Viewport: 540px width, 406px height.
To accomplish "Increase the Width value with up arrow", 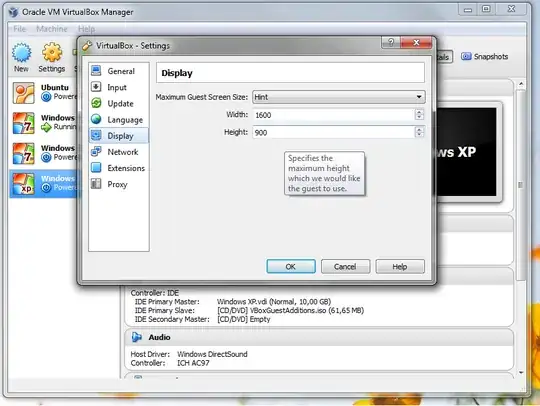I will (x=419, y=112).
